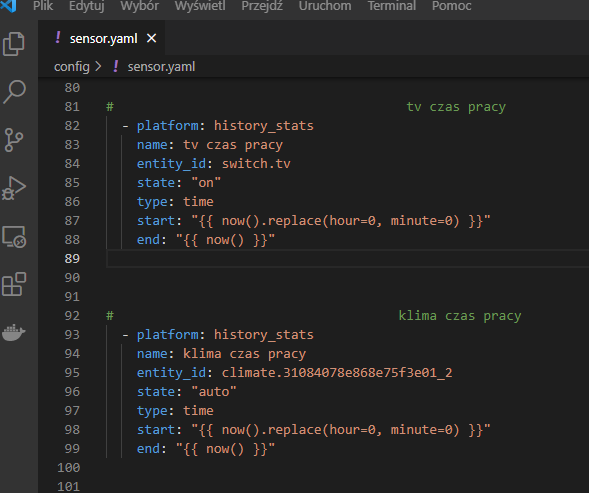
Task: Expand the breadcrumb chevron after config
Action: 98,67
